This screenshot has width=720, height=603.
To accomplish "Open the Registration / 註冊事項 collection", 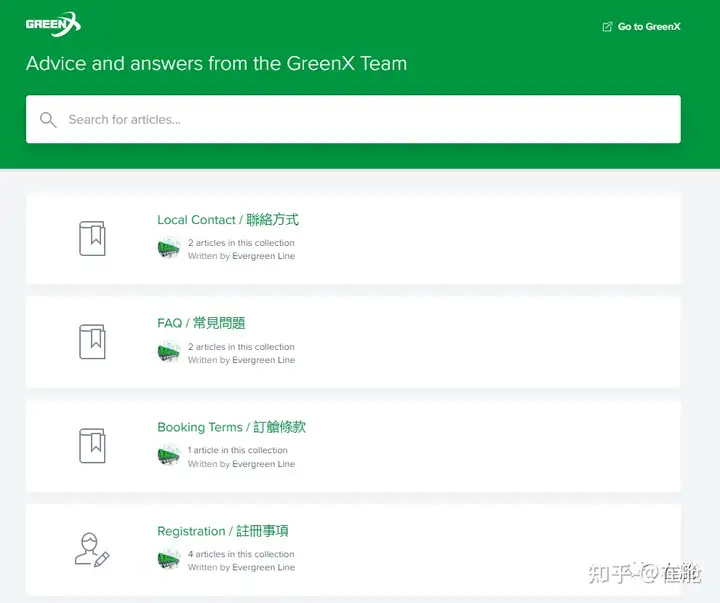I will tap(223, 531).
